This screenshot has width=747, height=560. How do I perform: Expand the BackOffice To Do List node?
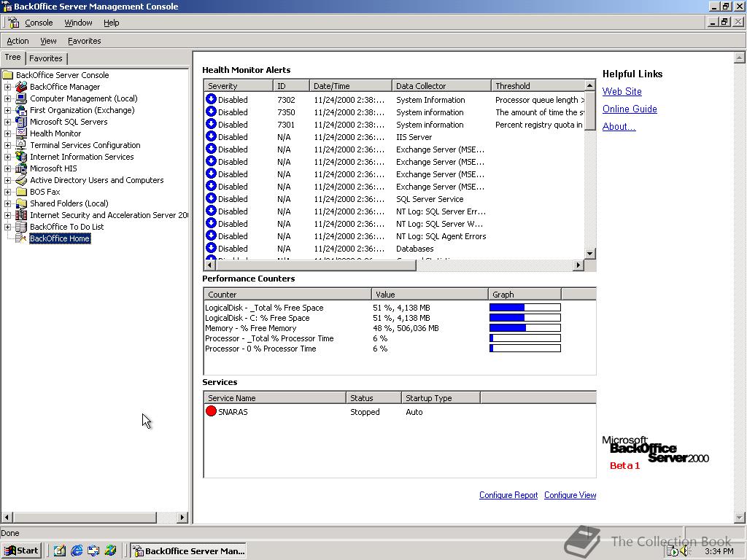7,227
